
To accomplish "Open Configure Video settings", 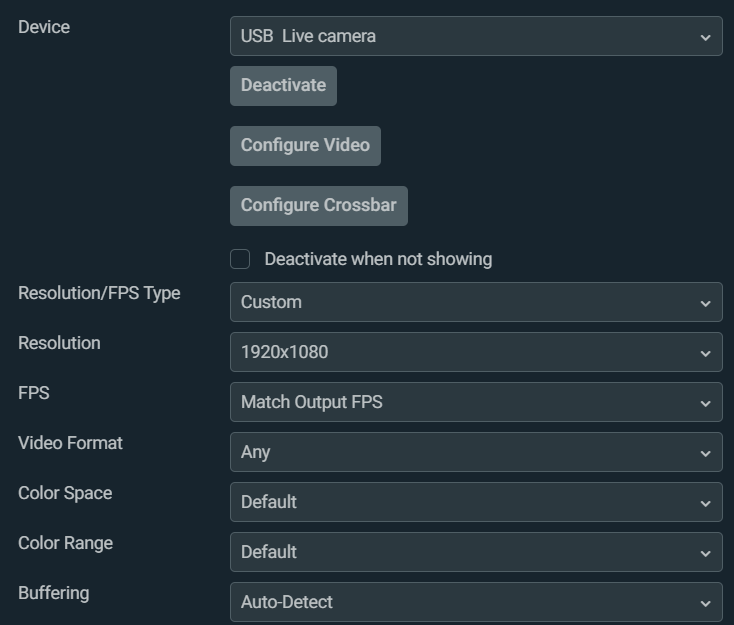I will click(305, 146).
